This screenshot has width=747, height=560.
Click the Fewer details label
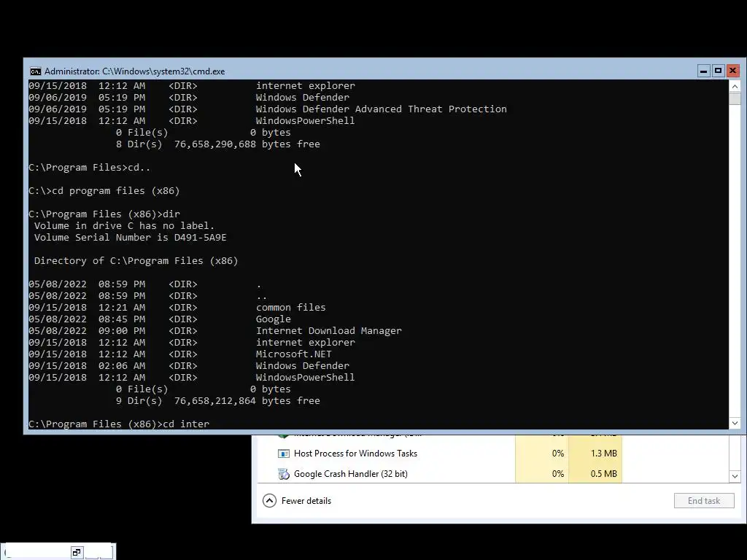point(306,500)
